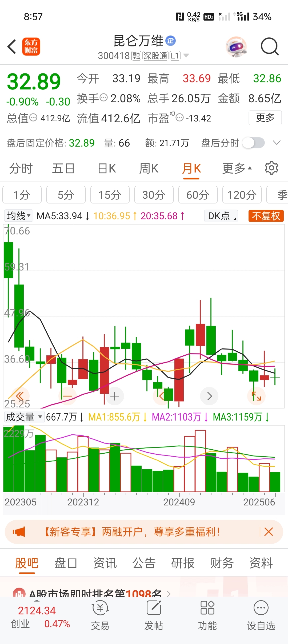Select the 5分 period button
The height and width of the screenshot is (644, 288).
pyautogui.click(x=66, y=195)
